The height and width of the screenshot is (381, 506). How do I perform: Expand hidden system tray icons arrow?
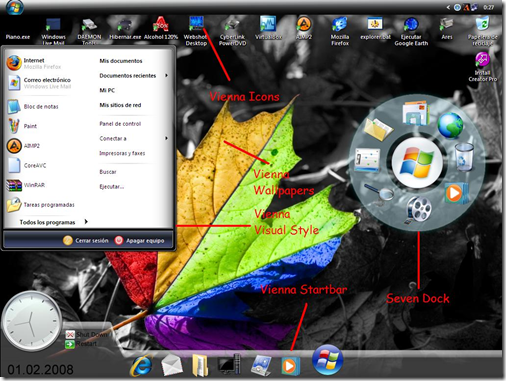coord(448,7)
